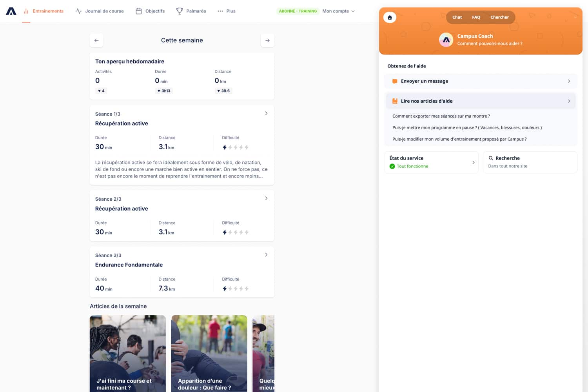This screenshot has height=392, width=588.
Task: Click the Journal de course activity icon
Action: 78,11
